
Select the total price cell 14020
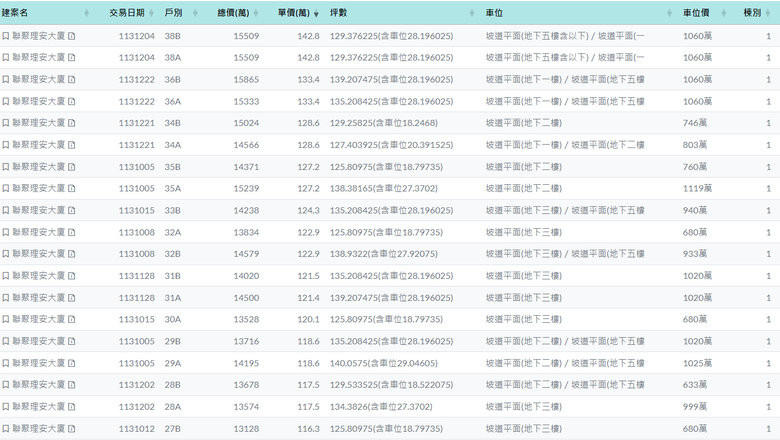tap(246, 275)
